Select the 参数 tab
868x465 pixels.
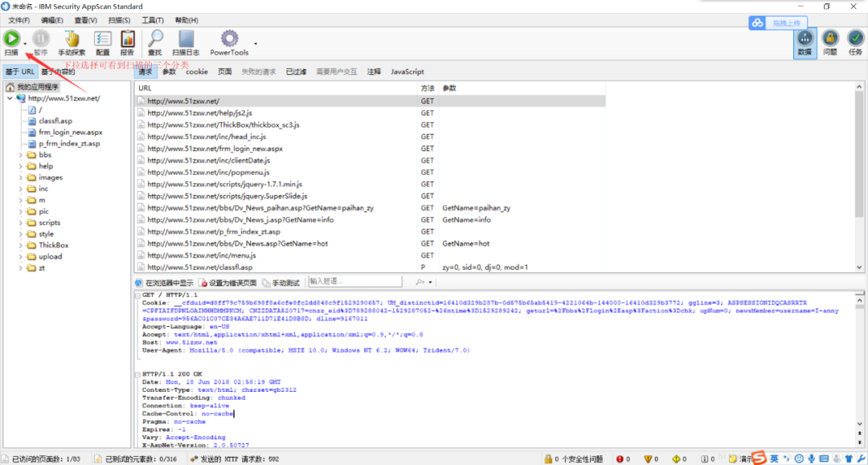pyautogui.click(x=169, y=72)
